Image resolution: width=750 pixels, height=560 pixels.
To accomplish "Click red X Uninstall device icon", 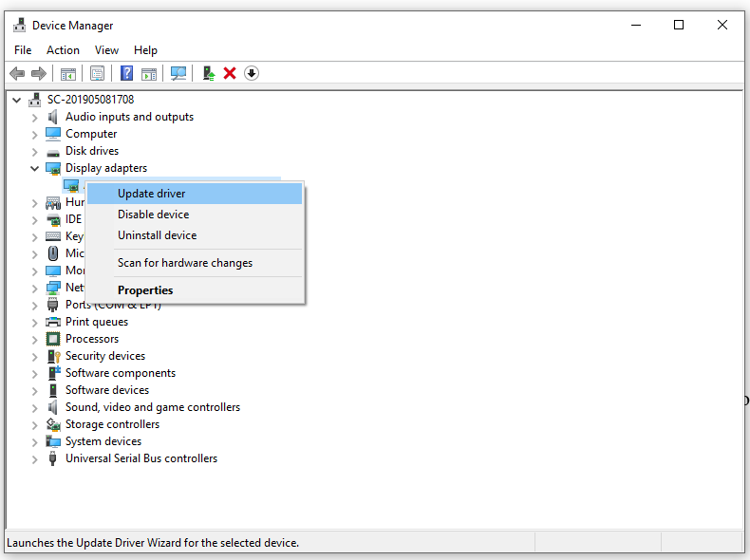I will [x=230, y=73].
